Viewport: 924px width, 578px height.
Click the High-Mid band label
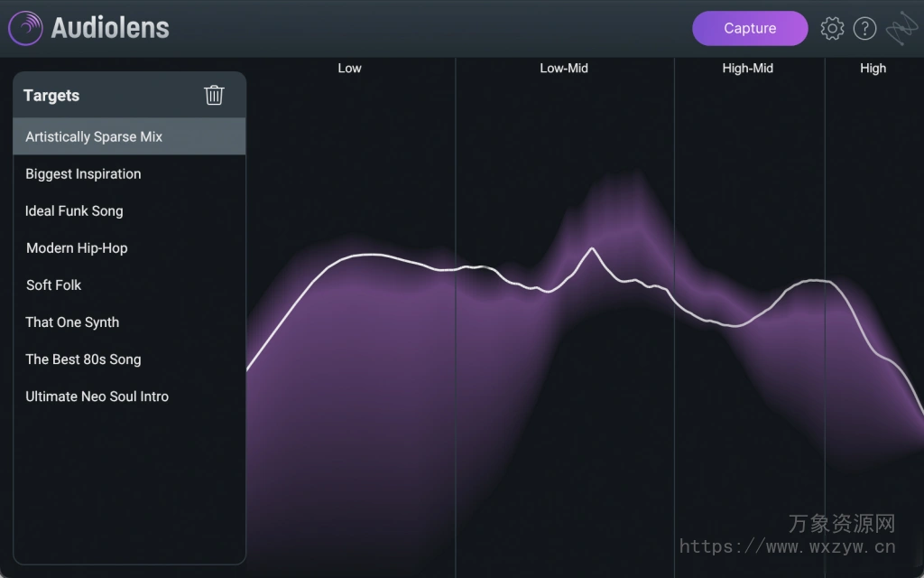pyautogui.click(x=747, y=68)
